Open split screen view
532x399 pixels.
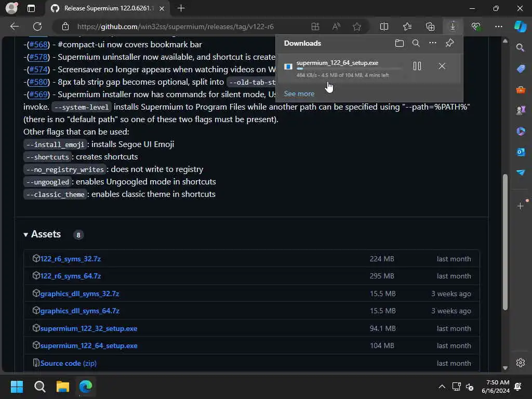coord(384,26)
